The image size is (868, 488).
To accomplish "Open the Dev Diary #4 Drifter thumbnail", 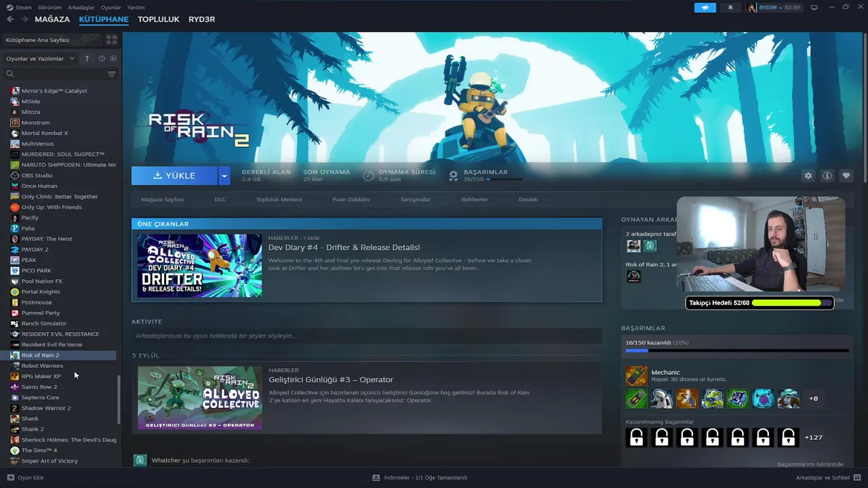I will tap(199, 266).
